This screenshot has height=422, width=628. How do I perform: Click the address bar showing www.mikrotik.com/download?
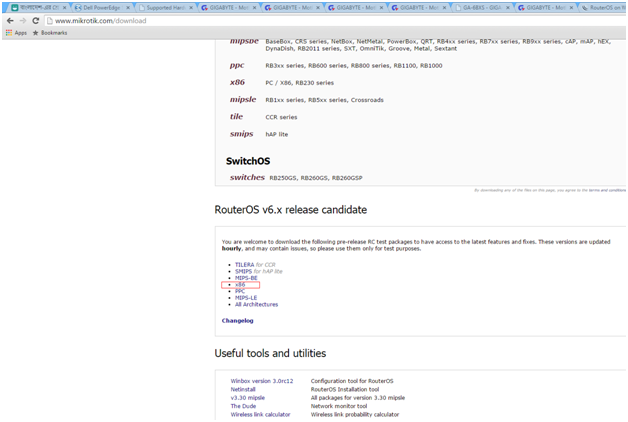(x=334, y=21)
